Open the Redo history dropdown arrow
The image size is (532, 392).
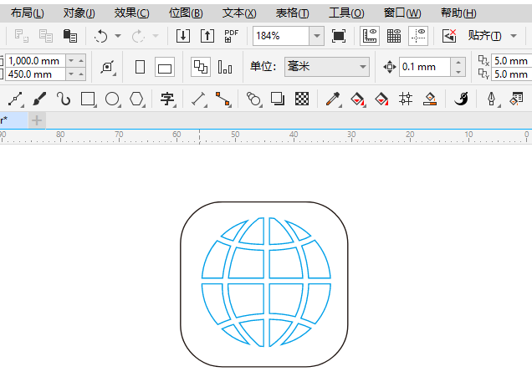click(156, 36)
